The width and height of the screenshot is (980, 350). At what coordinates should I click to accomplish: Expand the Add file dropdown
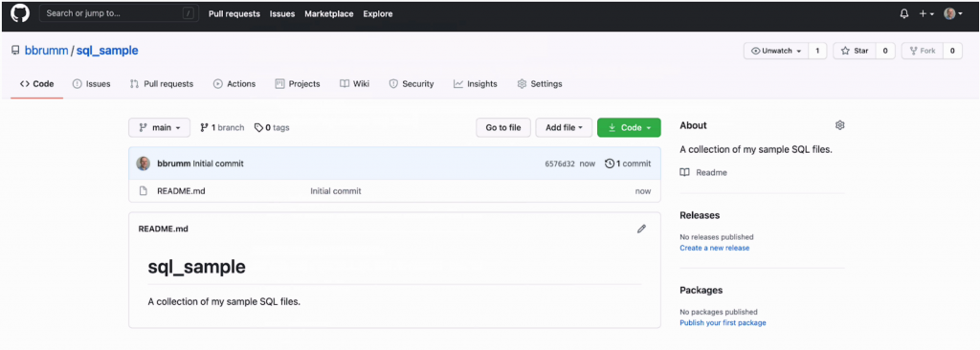point(564,127)
